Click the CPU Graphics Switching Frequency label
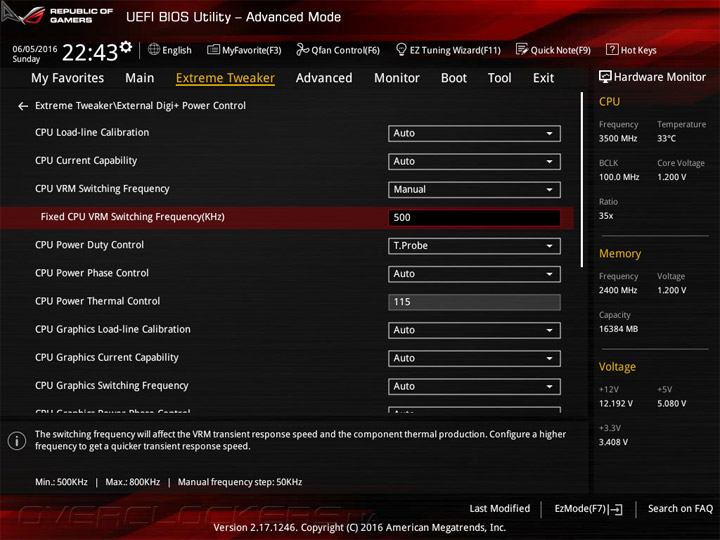The height and width of the screenshot is (540, 720). point(112,386)
